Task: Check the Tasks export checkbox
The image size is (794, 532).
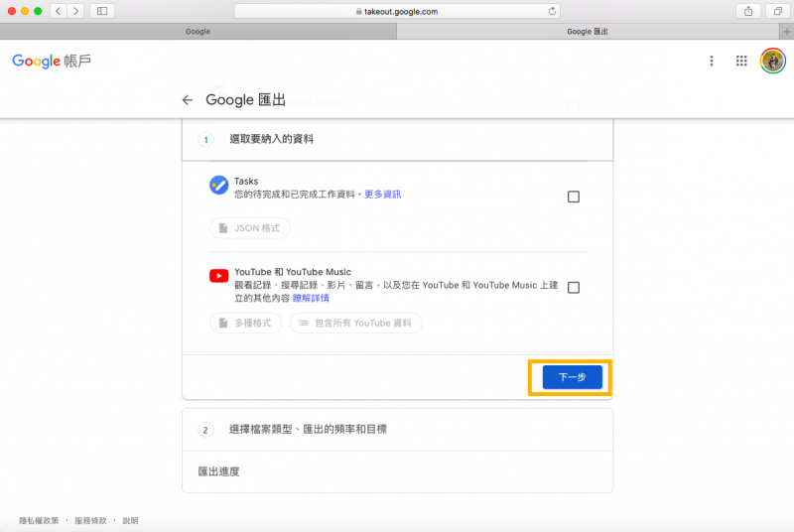Action: (574, 197)
